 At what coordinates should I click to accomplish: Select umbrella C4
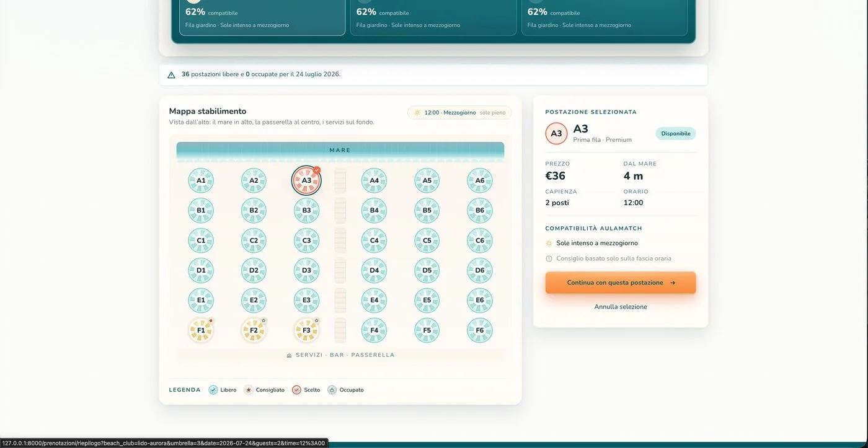click(x=374, y=240)
